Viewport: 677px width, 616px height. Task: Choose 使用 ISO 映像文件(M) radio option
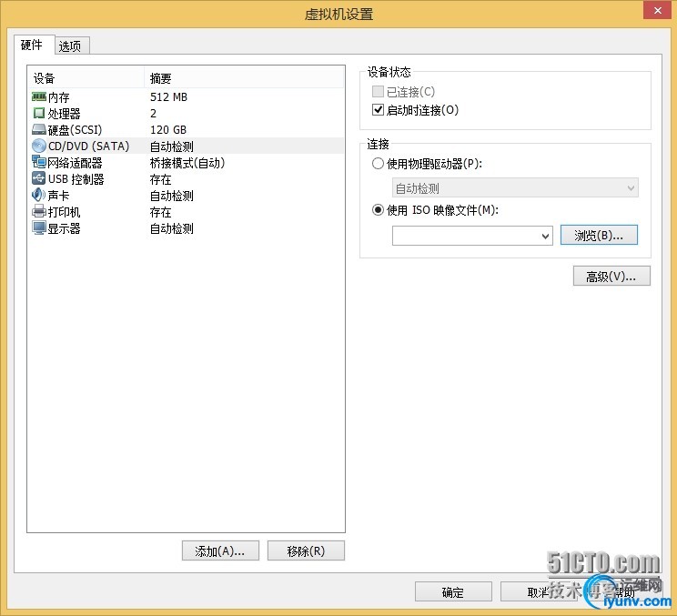coord(378,210)
